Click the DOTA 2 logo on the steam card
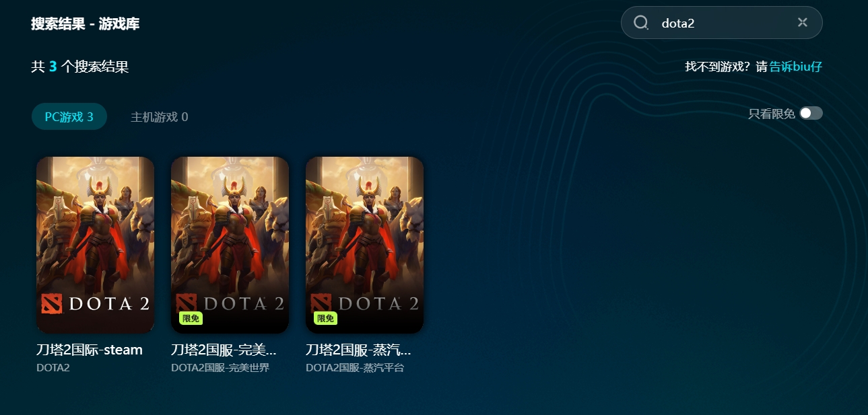The width and height of the screenshot is (868, 415). (x=95, y=303)
